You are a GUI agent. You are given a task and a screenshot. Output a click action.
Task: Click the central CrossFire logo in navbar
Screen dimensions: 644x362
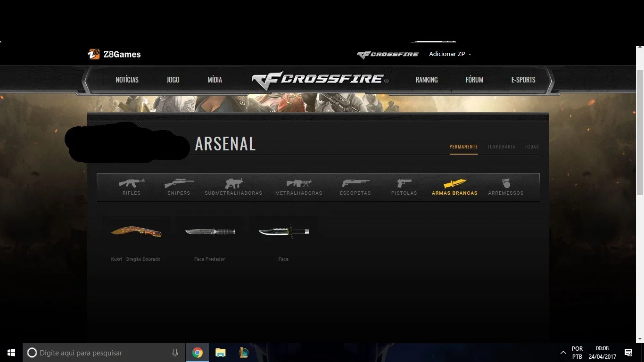[x=320, y=80]
